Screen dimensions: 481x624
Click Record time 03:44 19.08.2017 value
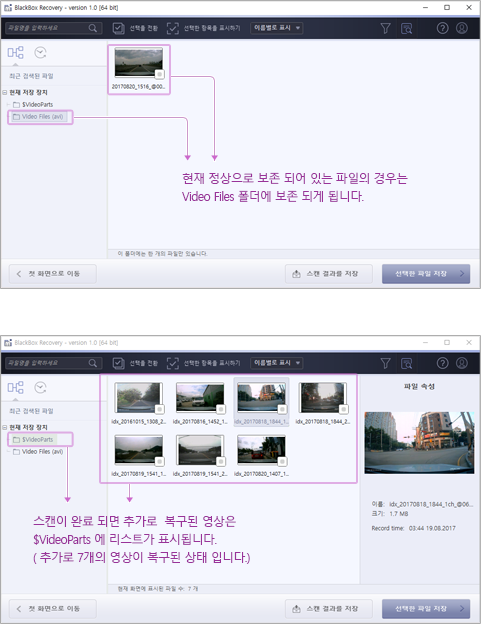(x=432, y=528)
